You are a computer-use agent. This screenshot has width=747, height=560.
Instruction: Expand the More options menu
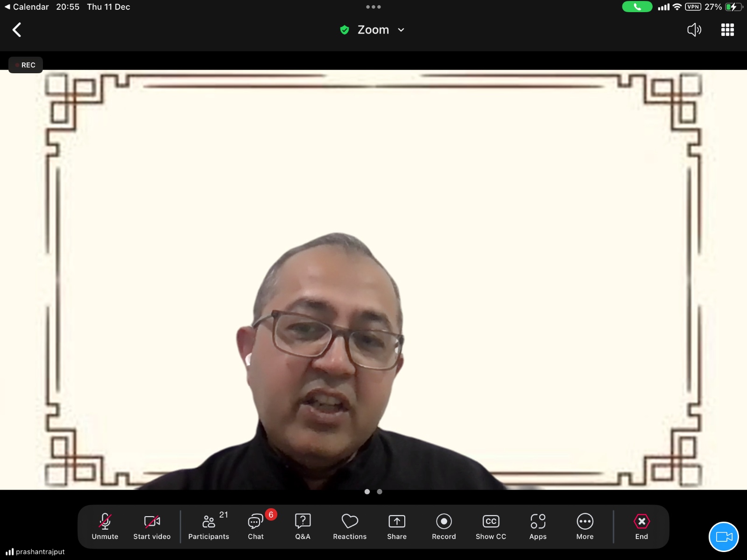(585, 526)
